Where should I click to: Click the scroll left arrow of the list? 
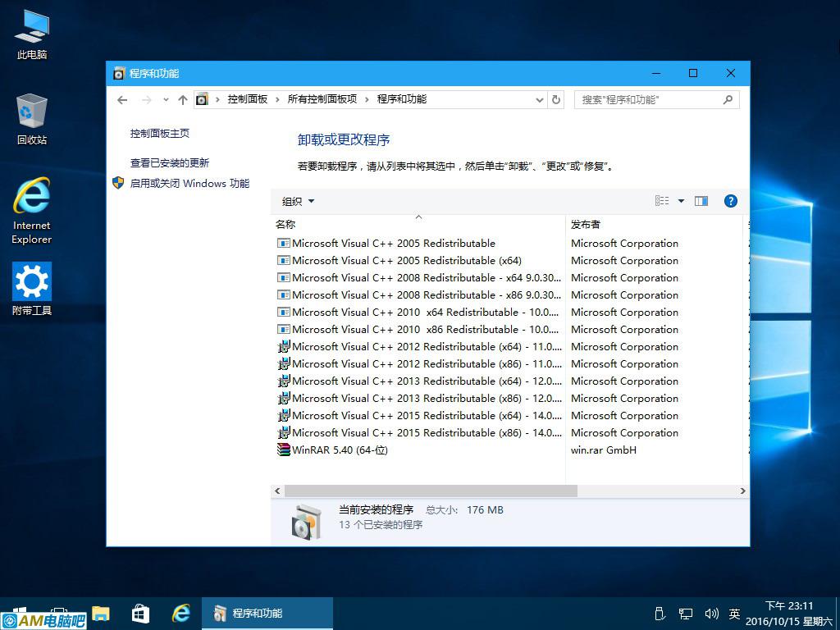(x=277, y=491)
